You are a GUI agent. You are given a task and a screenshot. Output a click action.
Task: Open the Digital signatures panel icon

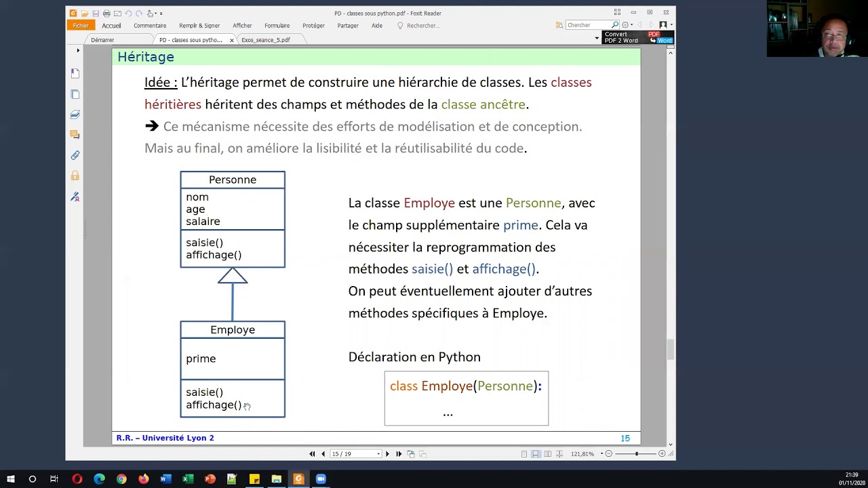[75, 197]
